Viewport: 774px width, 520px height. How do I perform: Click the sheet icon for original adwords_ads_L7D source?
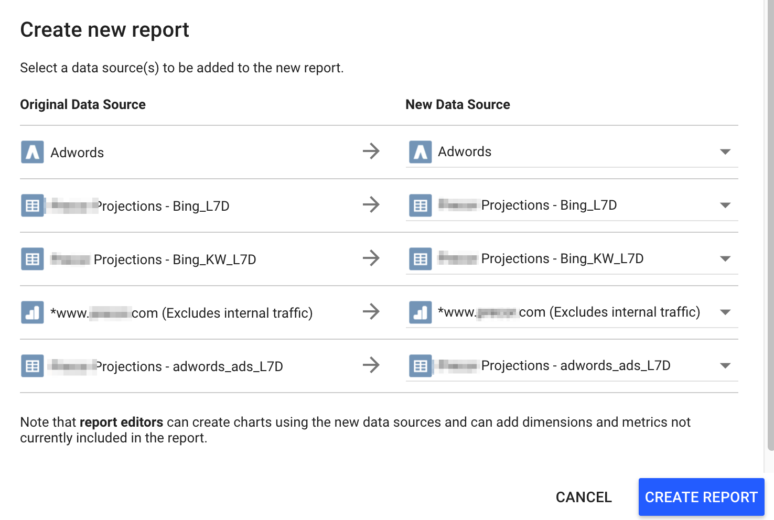(x=32, y=366)
